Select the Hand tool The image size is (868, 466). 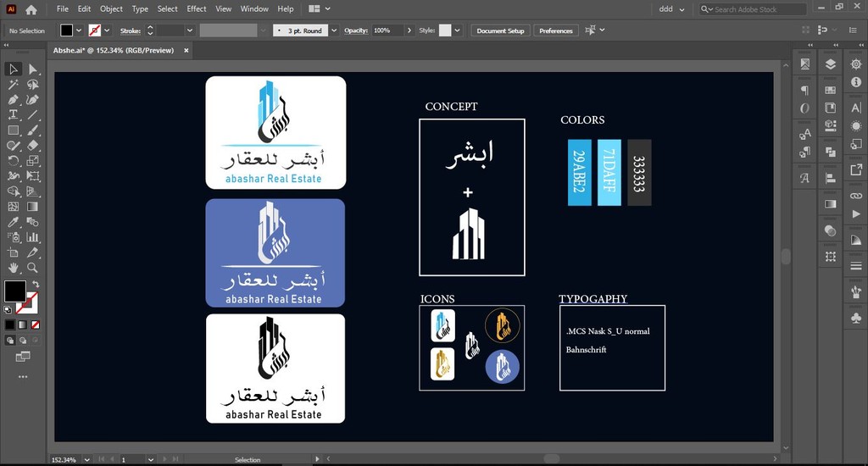pos(14,268)
